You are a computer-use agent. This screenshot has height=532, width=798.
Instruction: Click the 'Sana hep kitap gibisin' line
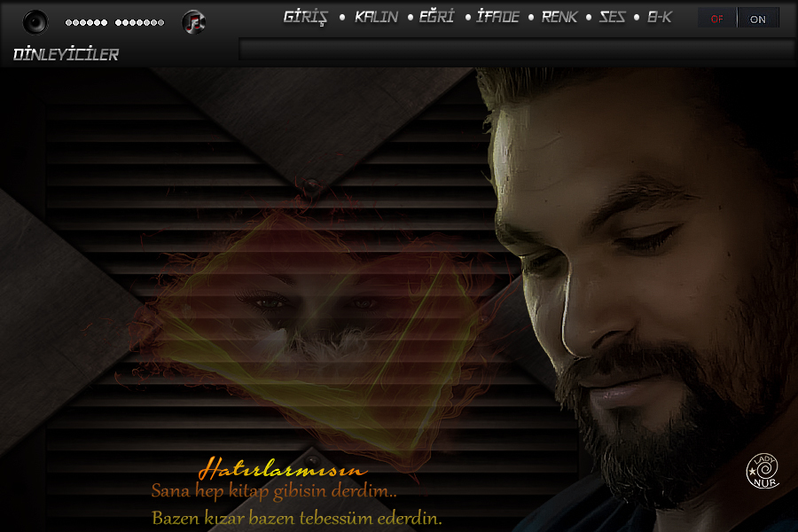point(274,490)
